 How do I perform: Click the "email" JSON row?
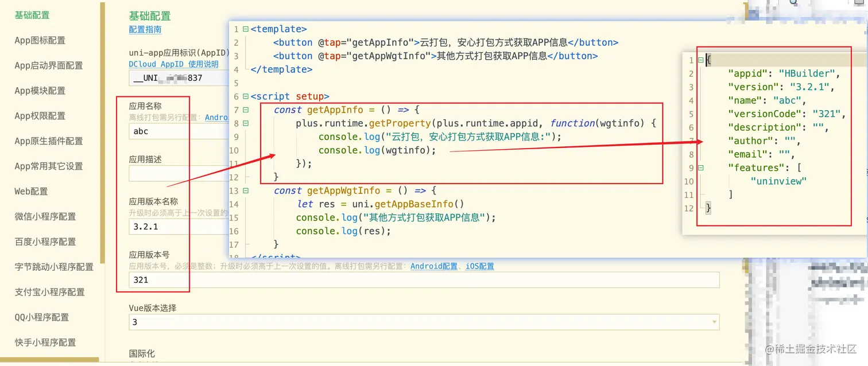coord(761,154)
